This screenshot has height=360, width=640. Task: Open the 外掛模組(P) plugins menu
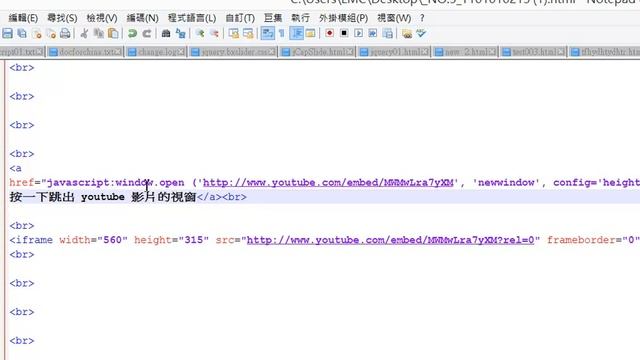(343, 18)
